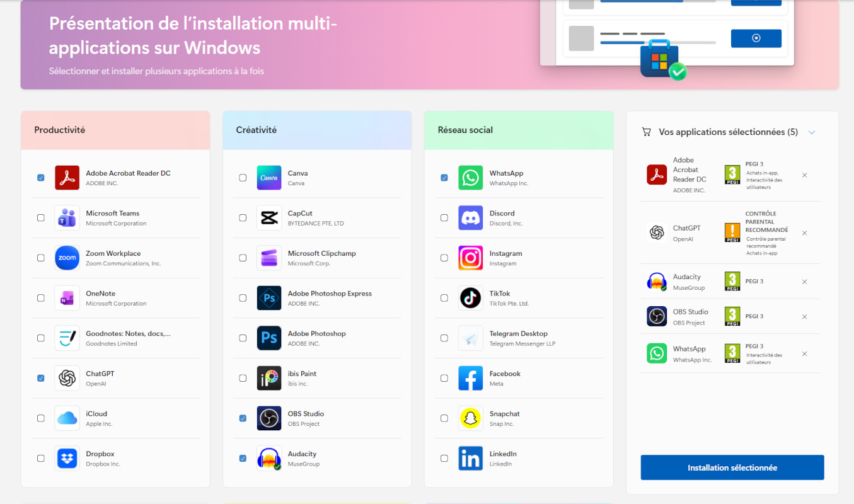Click the OBS Studio icon in Créativité
854x504 pixels.
click(268, 418)
